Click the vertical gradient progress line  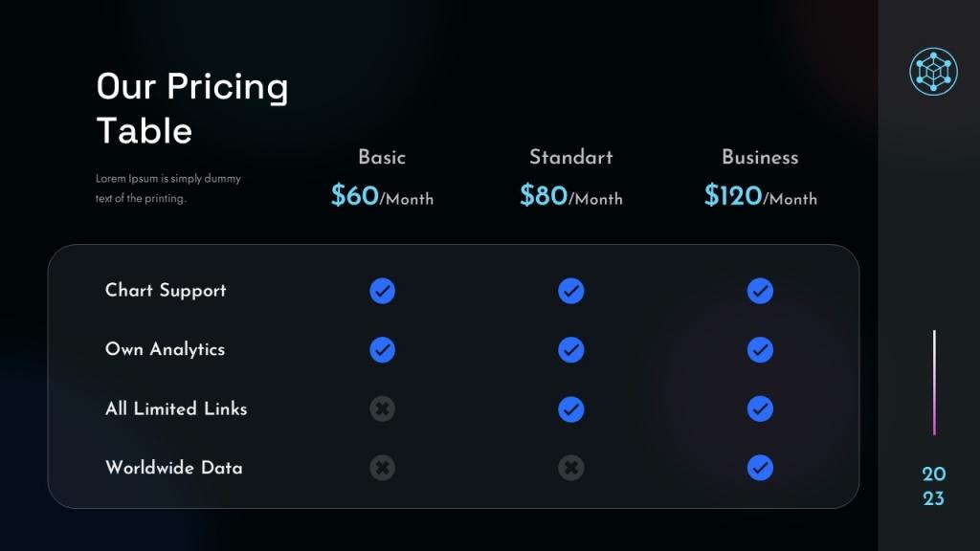[x=934, y=383]
